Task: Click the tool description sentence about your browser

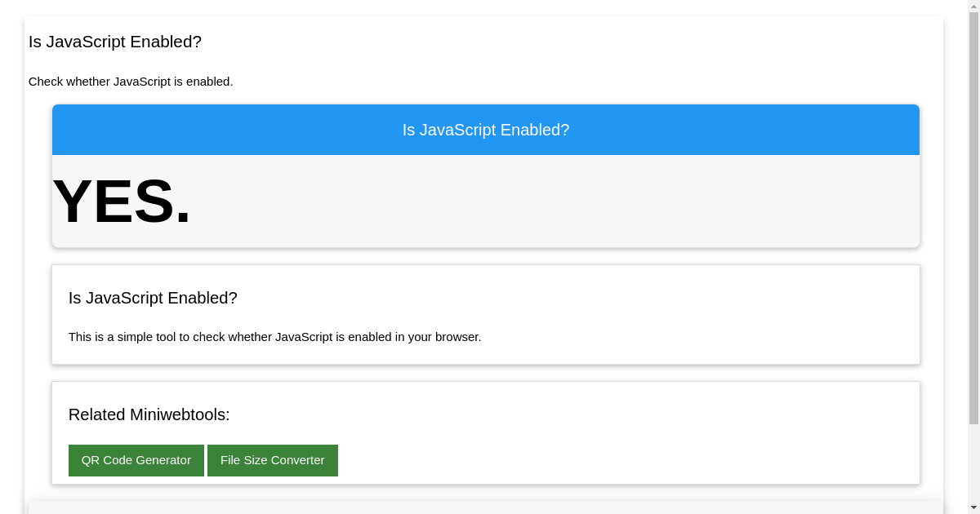Action: point(275,336)
